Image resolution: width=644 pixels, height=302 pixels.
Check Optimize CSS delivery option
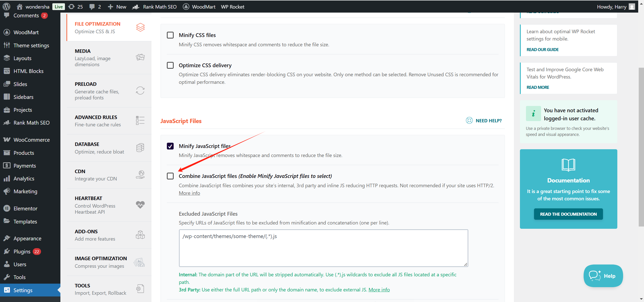coord(170,65)
